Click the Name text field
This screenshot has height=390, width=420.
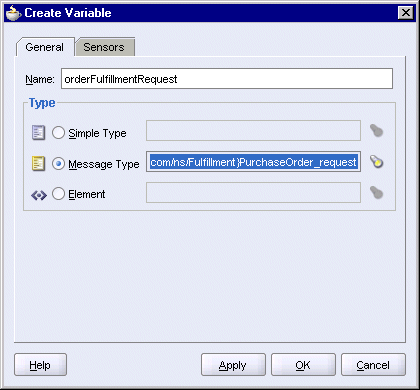click(227, 79)
